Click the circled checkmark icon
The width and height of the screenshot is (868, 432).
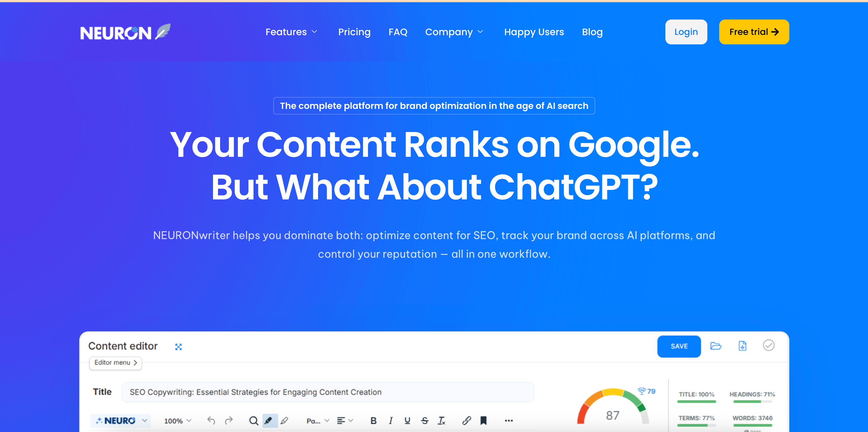(768, 345)
